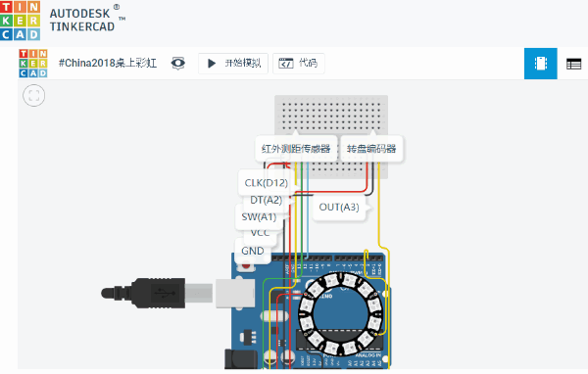Select the OUT(A3) note label
The image size is (588, 374).
point(339,208)
